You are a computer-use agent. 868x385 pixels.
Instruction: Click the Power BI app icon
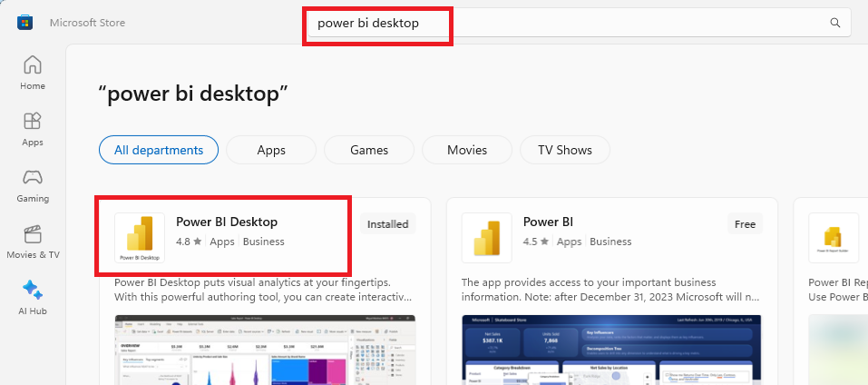click(x=486, y=238)
